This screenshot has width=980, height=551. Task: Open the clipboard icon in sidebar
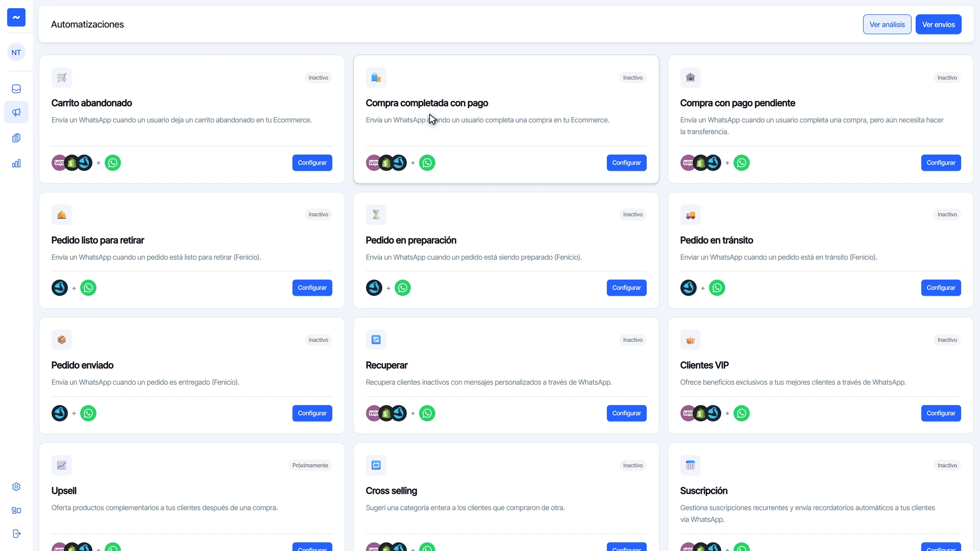(16, 138)
